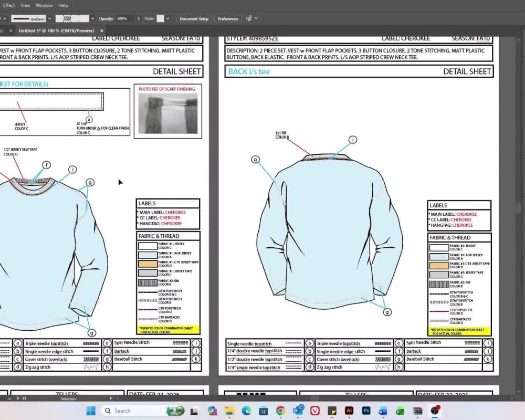The width and height of the screenshot is (525, 420).
Task: Open File Explorer from the taskbar
Action: coord(229,411)
